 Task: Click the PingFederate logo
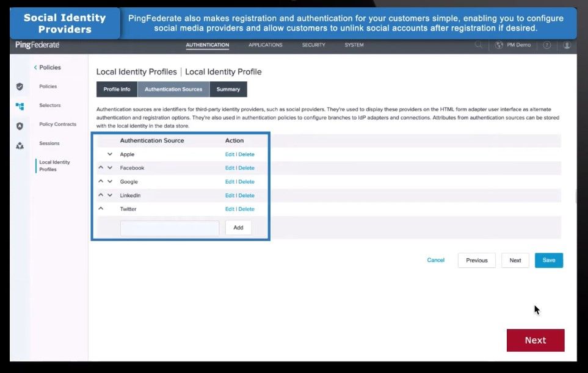pyautogui.click(x=37, y=45)
